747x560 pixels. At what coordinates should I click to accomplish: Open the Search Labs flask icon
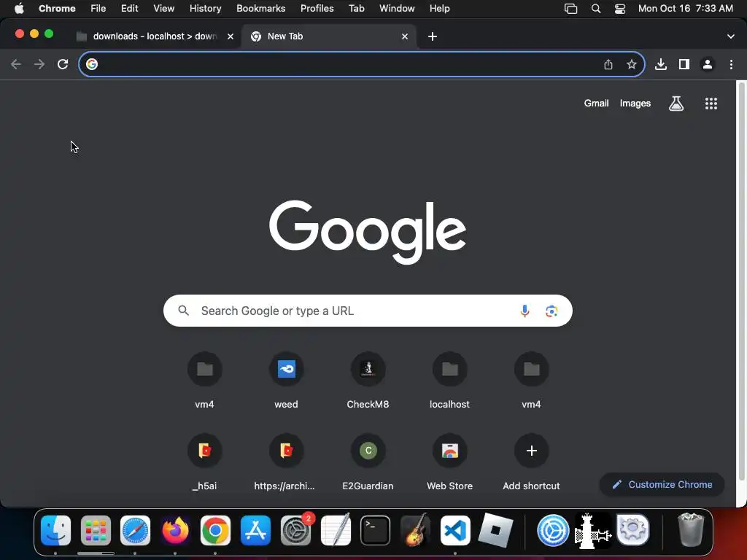pyautogui.click(x=676, y=104)
